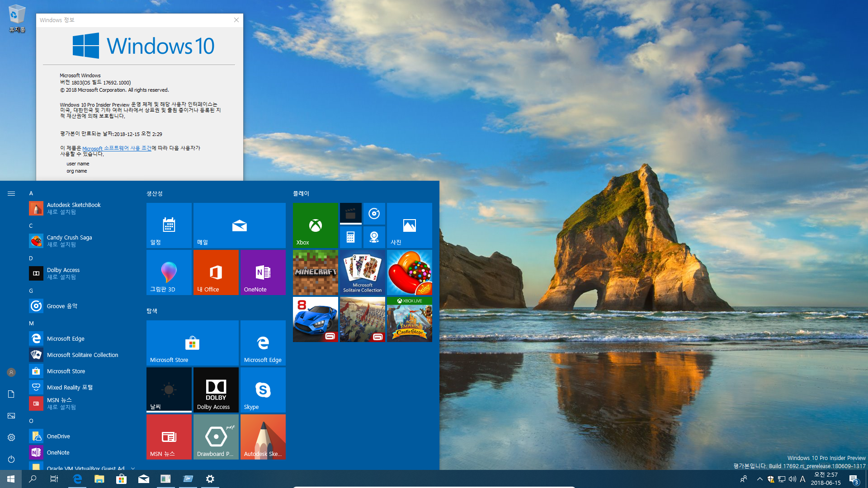The width and height of the screenshot is (868, 488).
Task: Expand app list section header A
Action: coord(31,192)
